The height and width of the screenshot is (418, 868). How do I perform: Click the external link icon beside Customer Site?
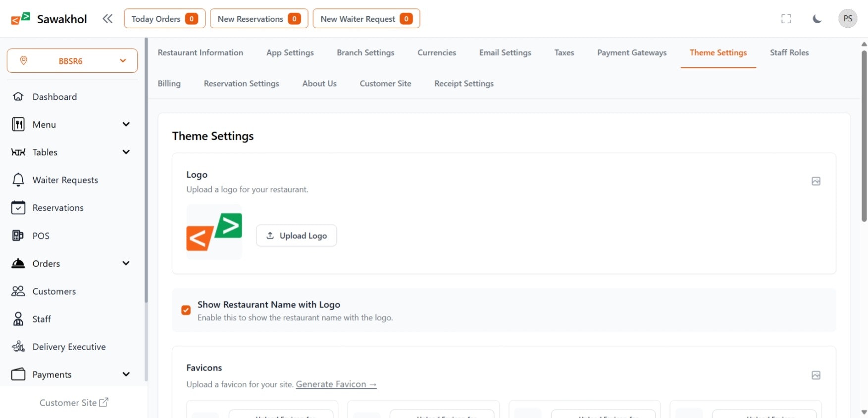(103, 402)
